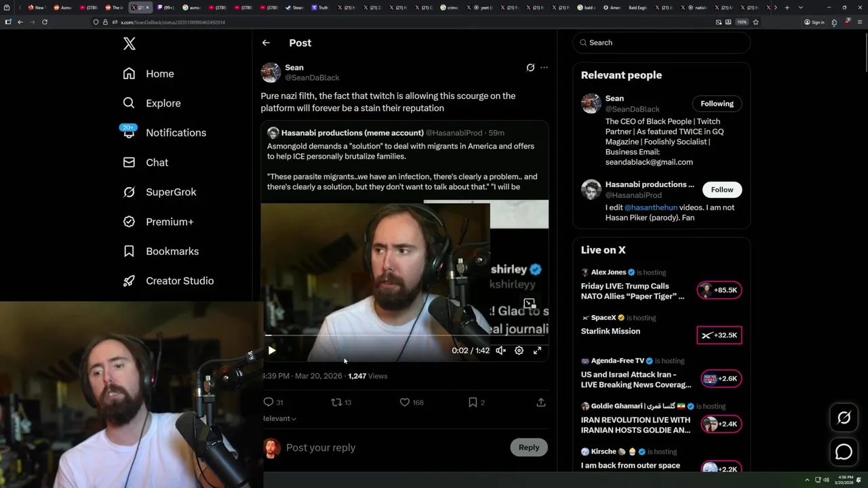This screenshot has height=488, width=868.
Task: Switch to the Steam tab
Action: pyautogui.click(x=294, y=7)
